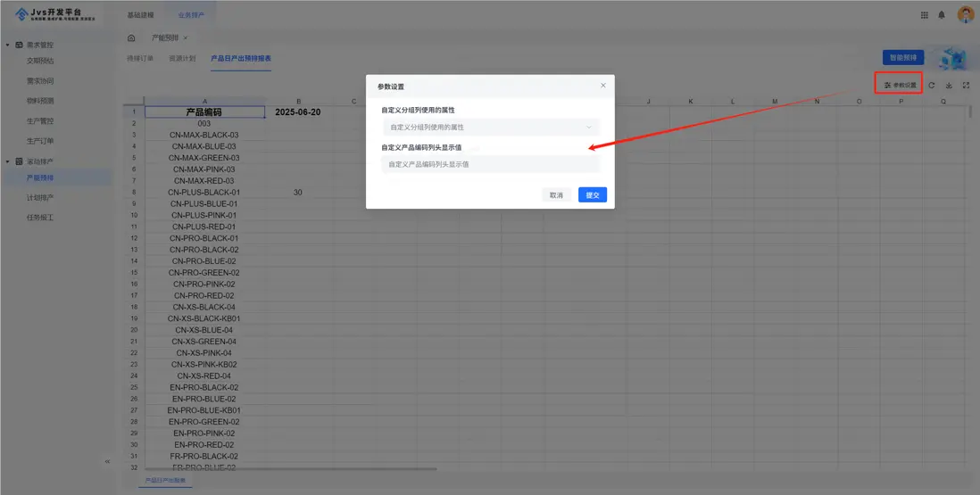Click cell CN-MAX-GREEN-03
The image size is (980, 495).
pyautogui.click(x=204, y=158)
